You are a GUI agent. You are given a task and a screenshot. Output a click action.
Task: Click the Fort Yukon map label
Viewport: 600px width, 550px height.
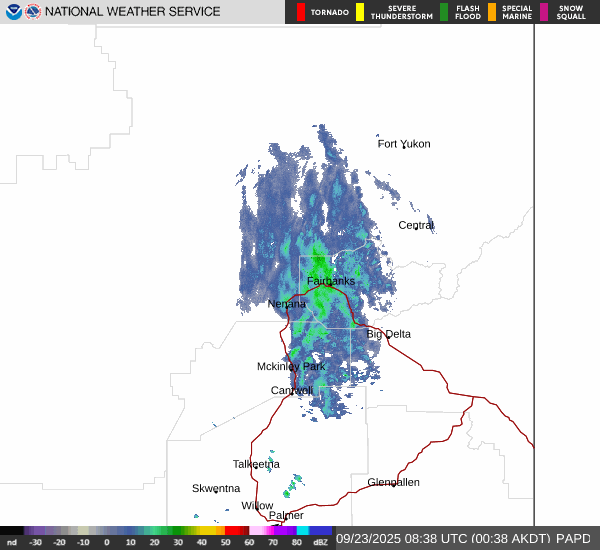404,144
